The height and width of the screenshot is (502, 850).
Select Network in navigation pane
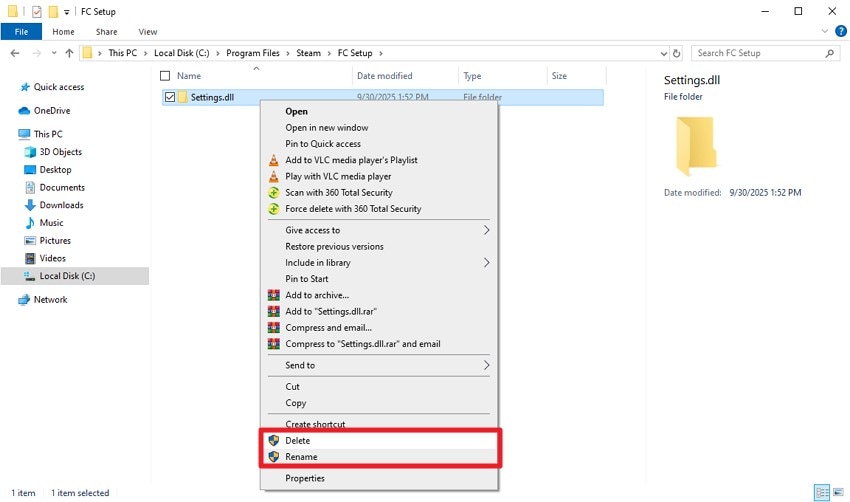[x=50, y=299]
